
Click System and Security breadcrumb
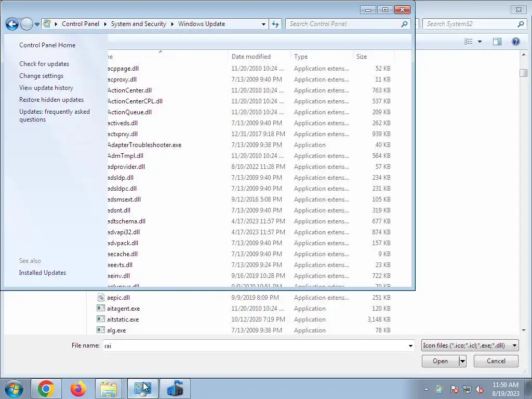(138, 24)
